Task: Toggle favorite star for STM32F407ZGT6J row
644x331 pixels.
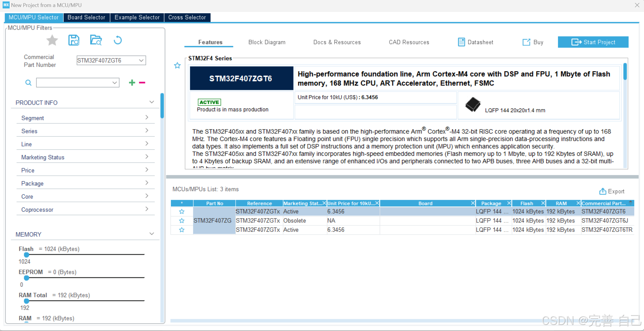Action: pos(182,221)
